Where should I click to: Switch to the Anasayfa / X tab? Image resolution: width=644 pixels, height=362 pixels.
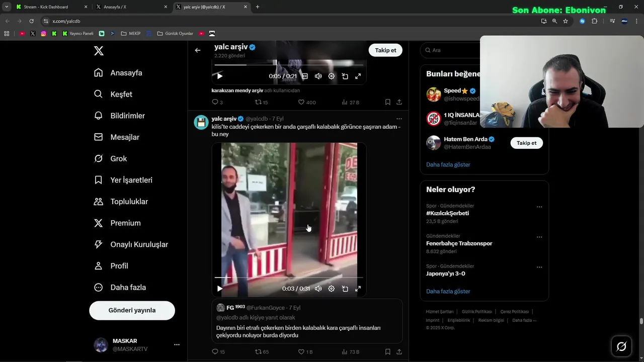(x=132, y=7)
